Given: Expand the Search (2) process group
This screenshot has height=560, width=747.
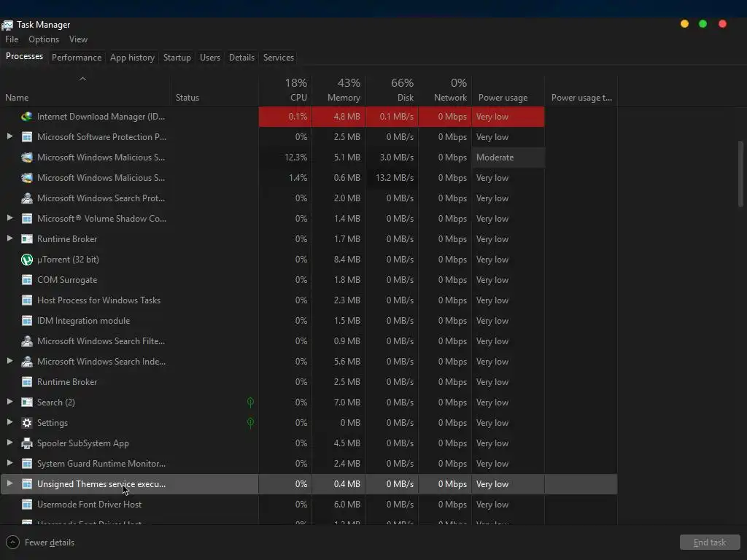Looking at the screenshot, I should pos(9,402).
